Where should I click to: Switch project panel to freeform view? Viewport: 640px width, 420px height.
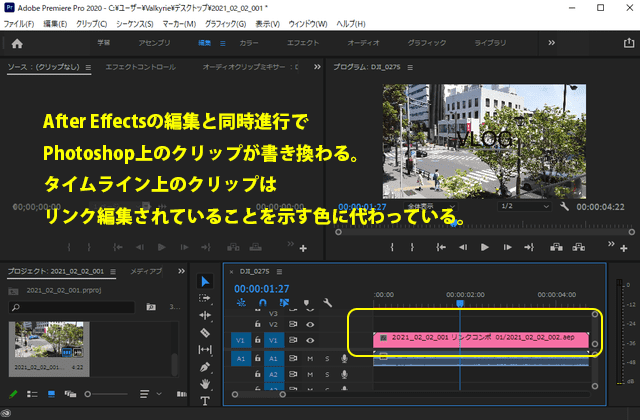click(70, 394)
